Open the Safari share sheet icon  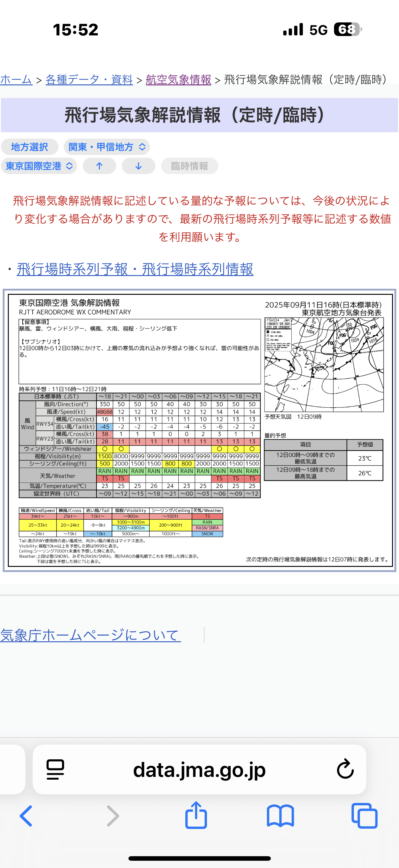196,815
